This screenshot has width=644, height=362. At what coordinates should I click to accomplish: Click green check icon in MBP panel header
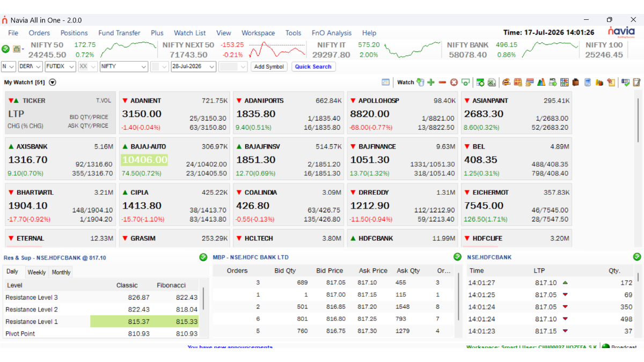(x=457, y=257)
